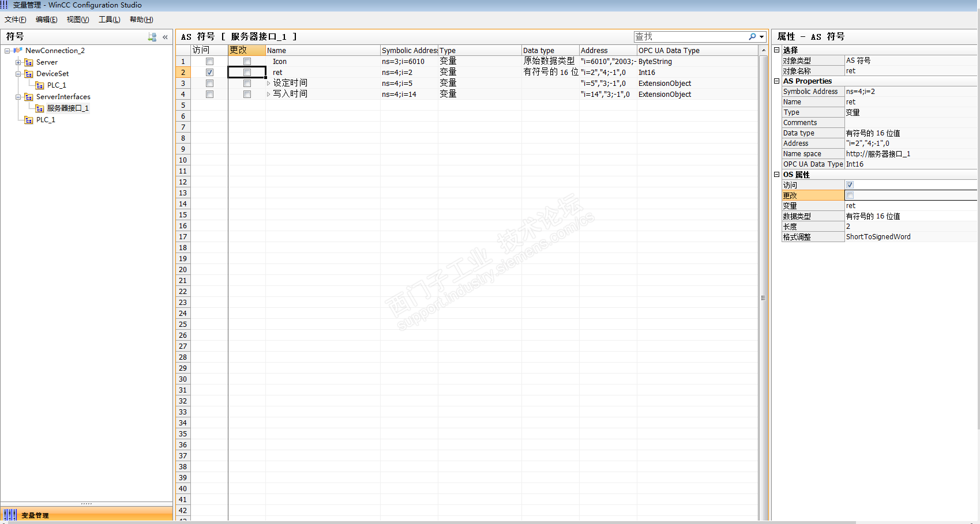Select the 服务器接口_1 tree item

click(68, 108)
